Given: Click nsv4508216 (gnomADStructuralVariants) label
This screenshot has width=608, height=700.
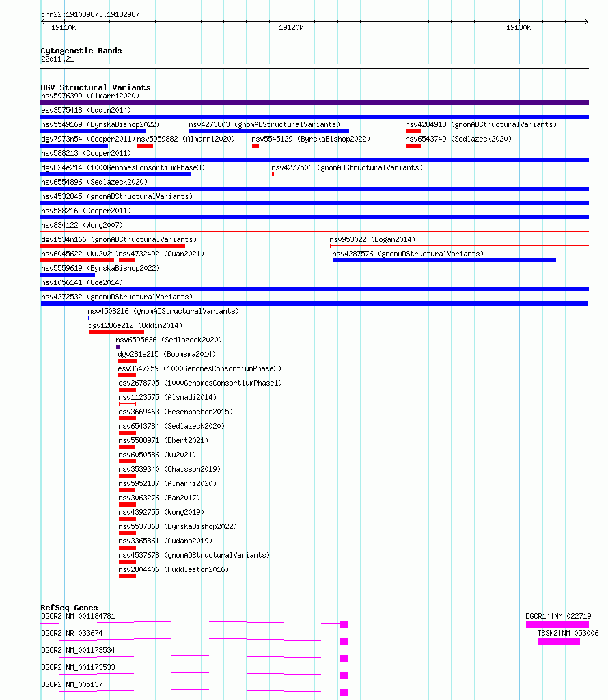Looking at the screenshot, I should click(x=163, y=311).
